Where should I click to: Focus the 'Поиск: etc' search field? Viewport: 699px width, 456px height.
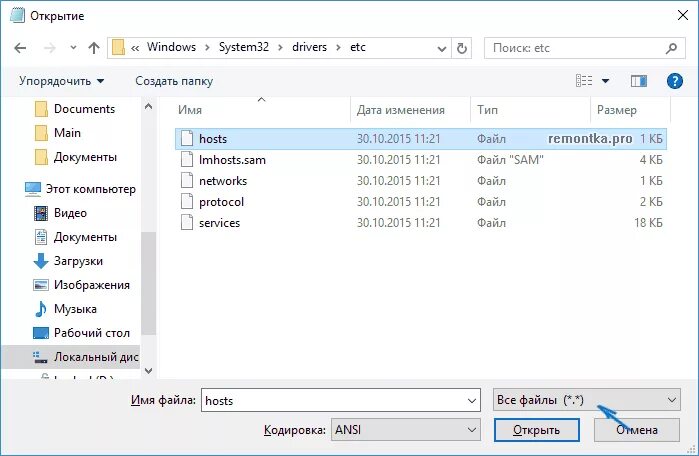click(585, 48)
